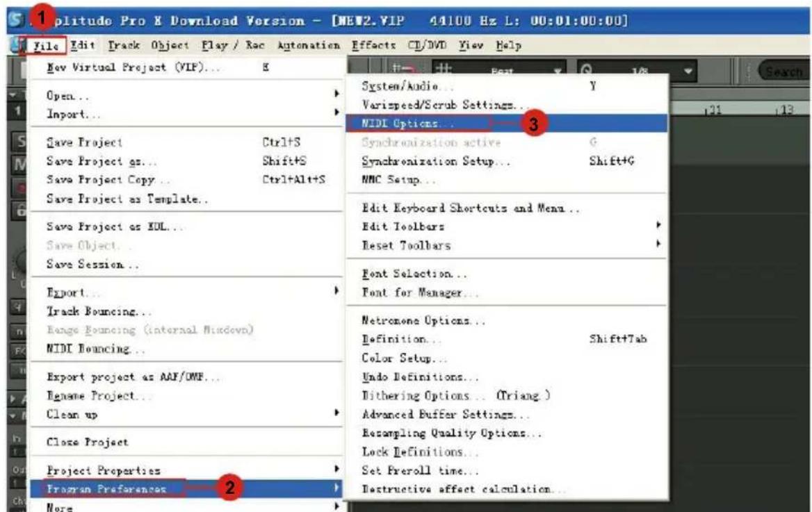The height and width of the screenshot is (512, 812).
Task: Choose Lock Definitions...
Action: point(507,452)
